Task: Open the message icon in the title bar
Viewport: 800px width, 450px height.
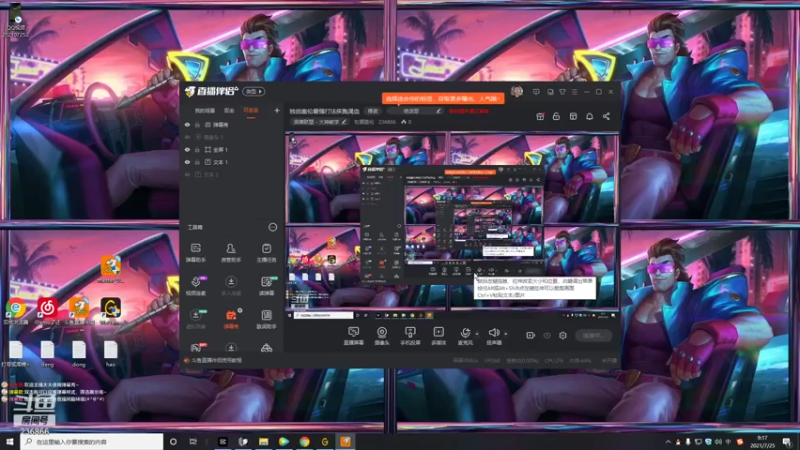Action: (536, 92)
